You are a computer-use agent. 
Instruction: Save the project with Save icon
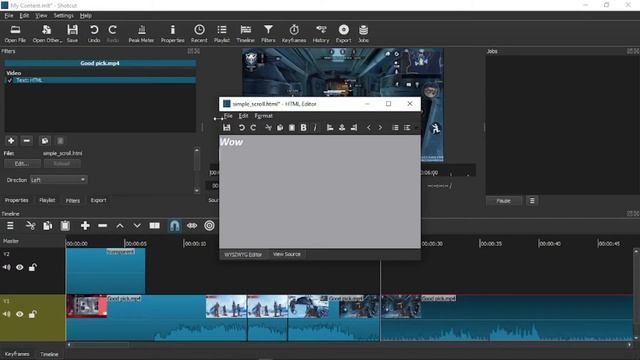(x=72, y=33)
